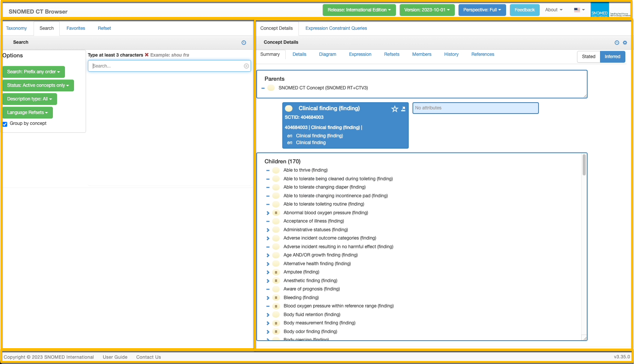Open Expression Constraint Queries tab
Image resolution: width=634 pixels, height=364 pixels.
336,28
